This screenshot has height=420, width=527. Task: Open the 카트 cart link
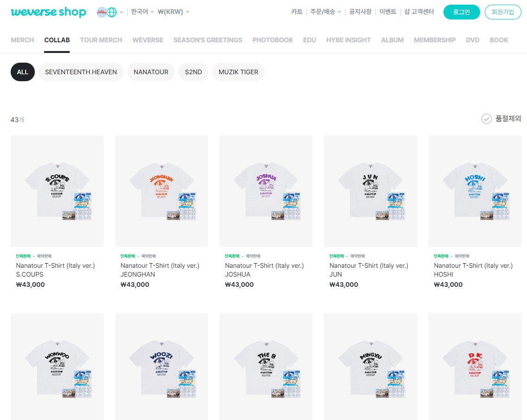pyautogui.click(x=297, y=12)
